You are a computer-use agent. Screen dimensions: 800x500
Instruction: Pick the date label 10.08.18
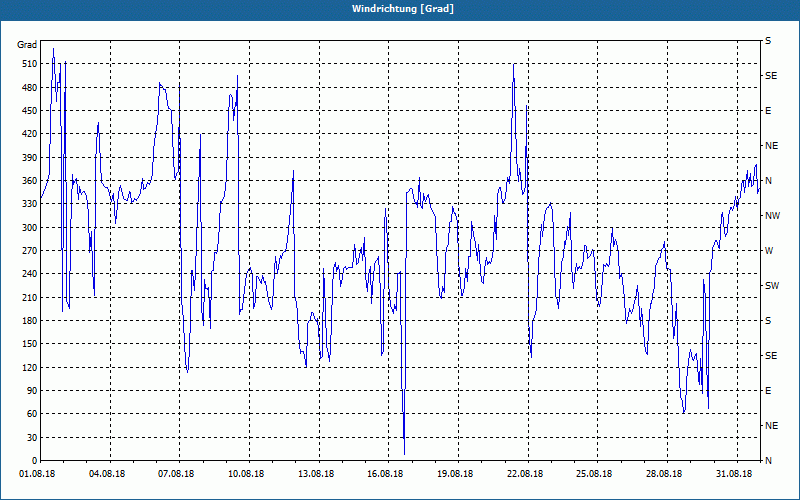point(246,474)
